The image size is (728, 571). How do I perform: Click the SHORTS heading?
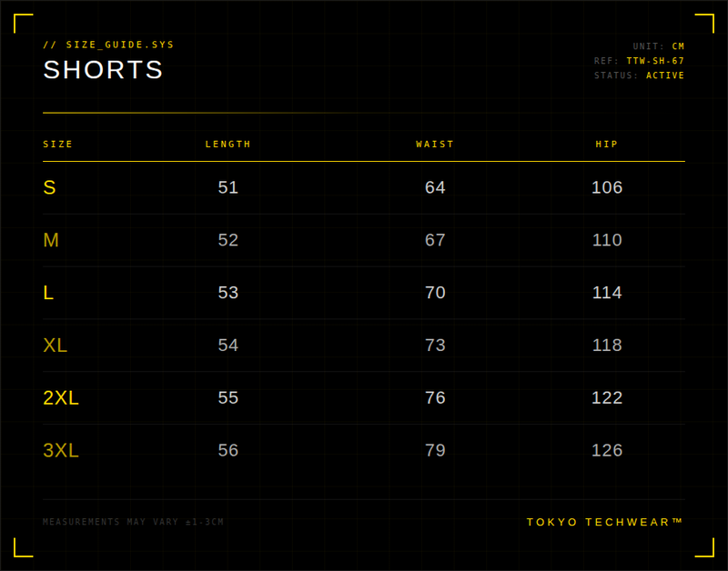tap(104, 70)
